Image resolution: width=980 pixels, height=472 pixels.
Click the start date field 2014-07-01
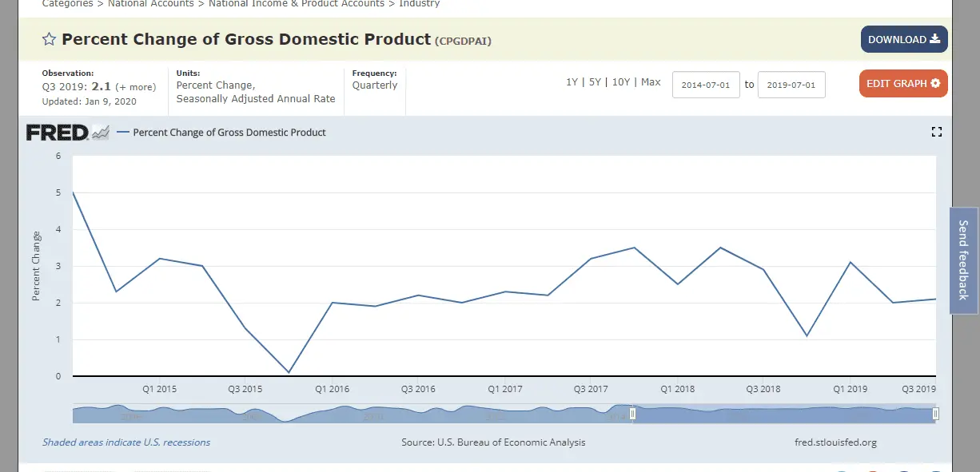coord(706,85)
